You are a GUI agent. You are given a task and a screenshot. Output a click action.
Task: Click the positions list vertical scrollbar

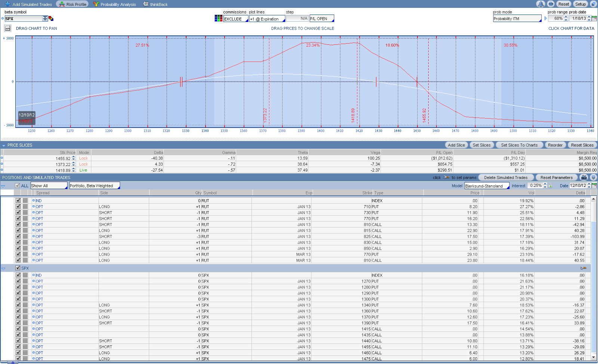tap(594, 278)
